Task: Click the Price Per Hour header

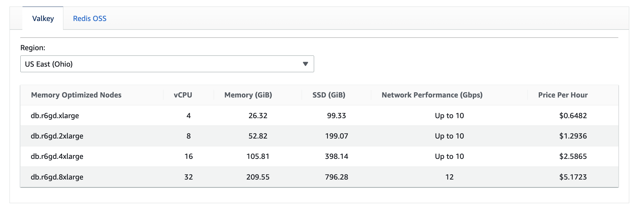Action: click(x=563, y=95)
